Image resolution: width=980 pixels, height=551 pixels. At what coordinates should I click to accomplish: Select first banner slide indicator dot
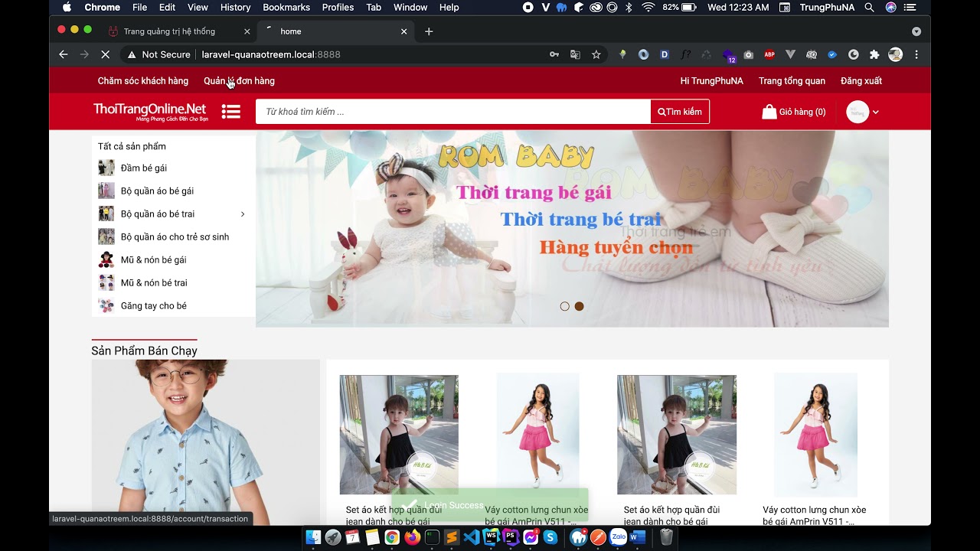565,306
